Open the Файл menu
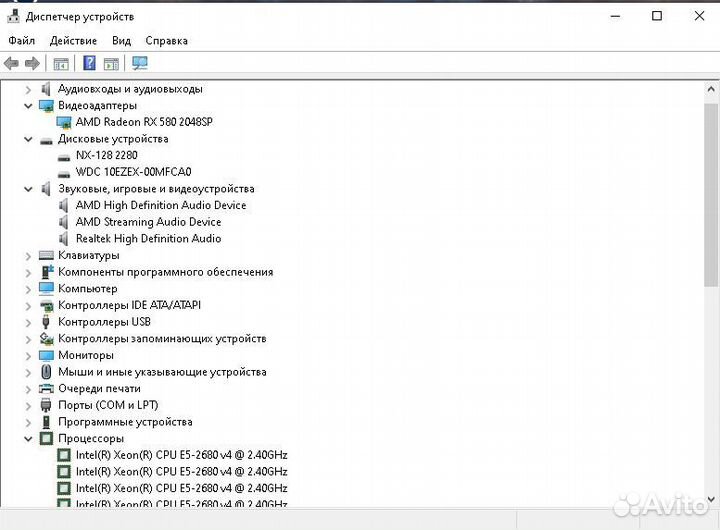This screenshot has width=720, height=530. coord(21,41)
